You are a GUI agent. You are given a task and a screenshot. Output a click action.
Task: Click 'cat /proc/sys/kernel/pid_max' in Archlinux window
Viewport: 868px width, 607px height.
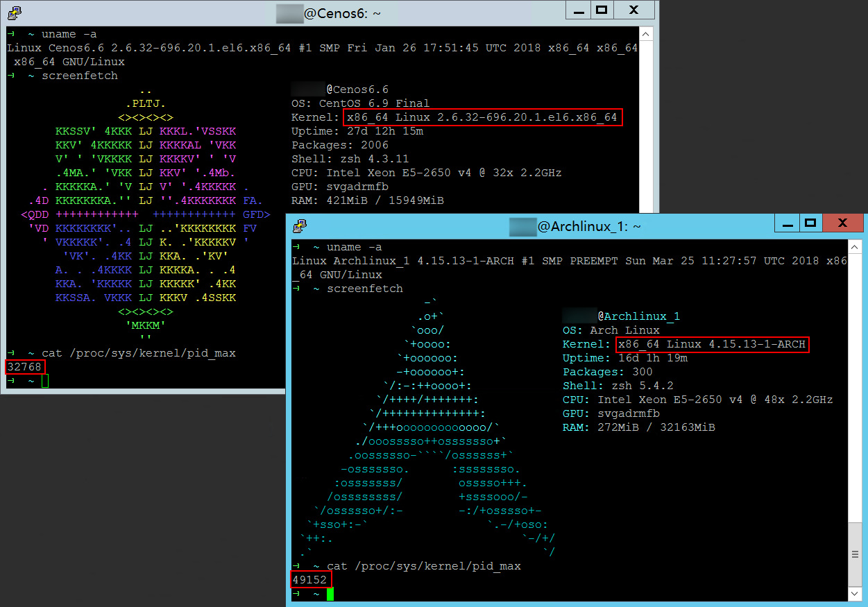click(x=424, y=566)
